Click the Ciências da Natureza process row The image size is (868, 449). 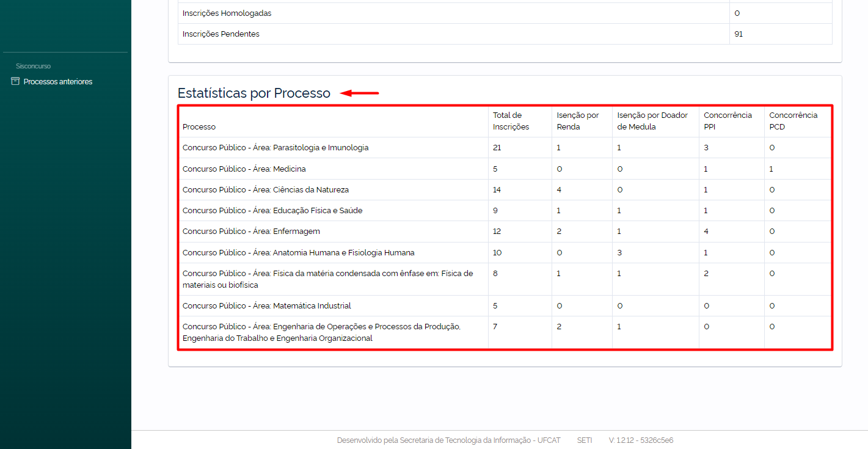coord(505,190)
